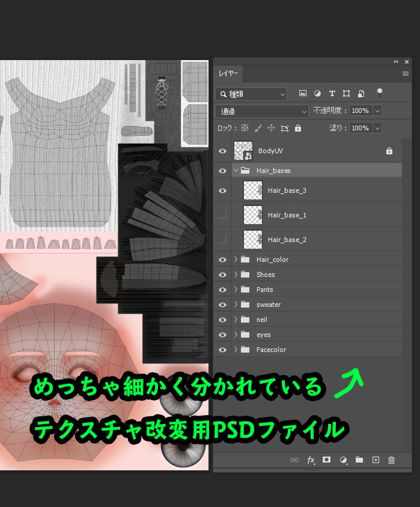
Task: Expand the neil group
Action: click(x=236, y=320)
